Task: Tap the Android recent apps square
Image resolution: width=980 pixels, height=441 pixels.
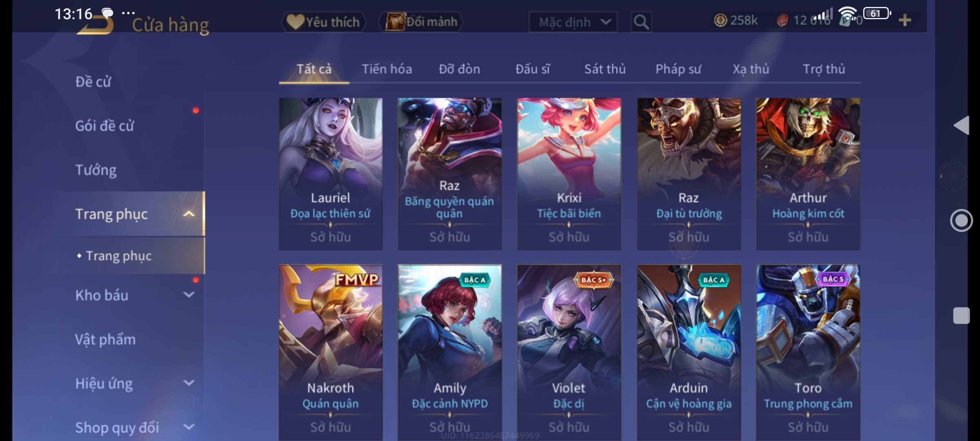Action: coord(961,316)
